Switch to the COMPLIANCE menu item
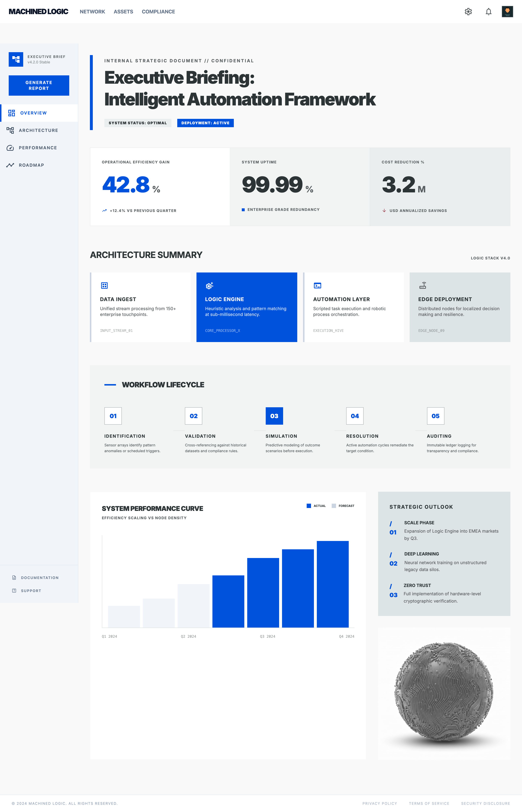The width and height of the screenshot is (522, 812). [x=158, y=12]
